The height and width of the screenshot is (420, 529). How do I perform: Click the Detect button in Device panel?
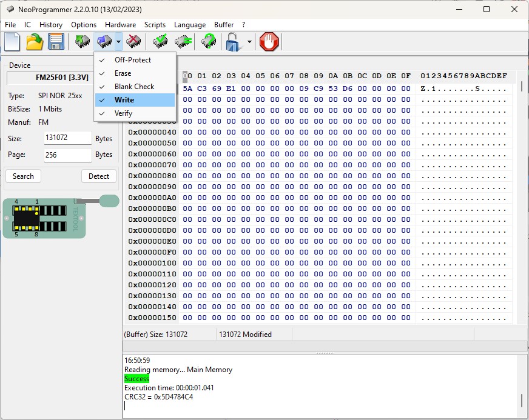[99, 176]
